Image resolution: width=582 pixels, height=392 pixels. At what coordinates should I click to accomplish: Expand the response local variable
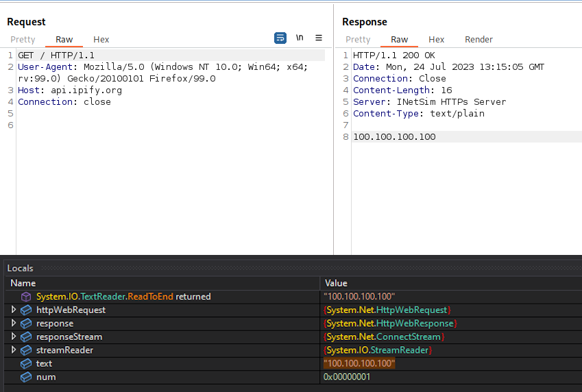click(x=14, y=323)
